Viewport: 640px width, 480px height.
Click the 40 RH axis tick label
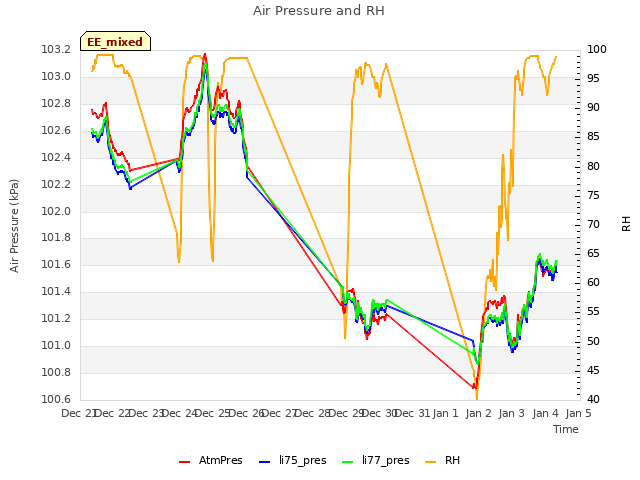tap(593, 399)
